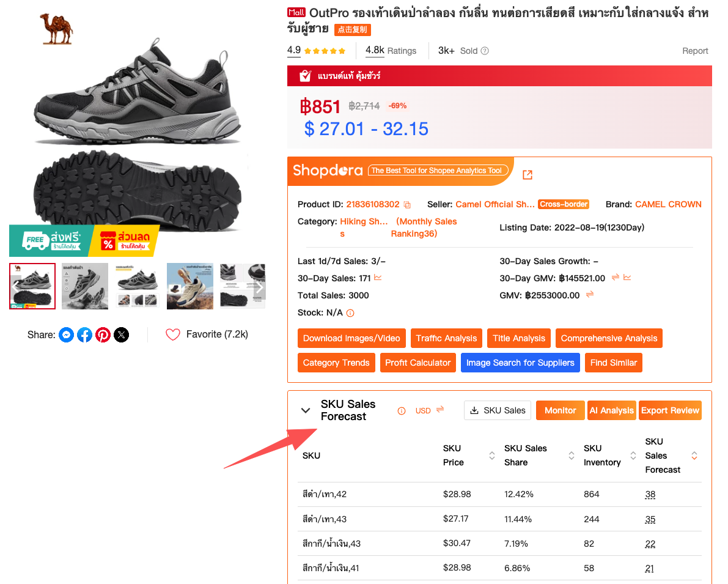Share product on Pinterest

pos(103,335)
